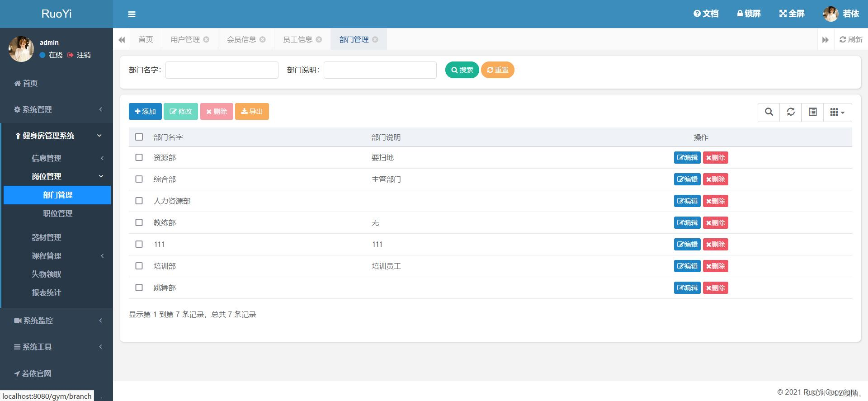This screenshot has height=401, width=868.
Task: Open 职位管理 in the sidebar
Action: 57,213
